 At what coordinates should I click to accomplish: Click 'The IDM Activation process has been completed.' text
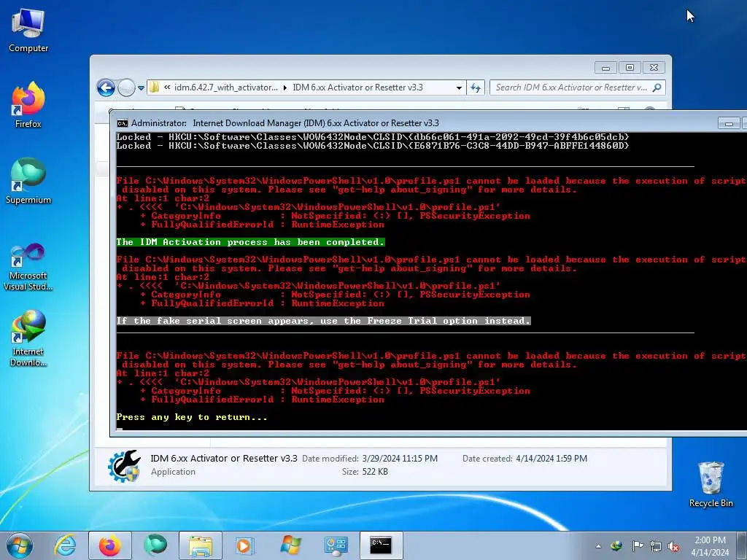pyautogui.click(x=250, y=242)
